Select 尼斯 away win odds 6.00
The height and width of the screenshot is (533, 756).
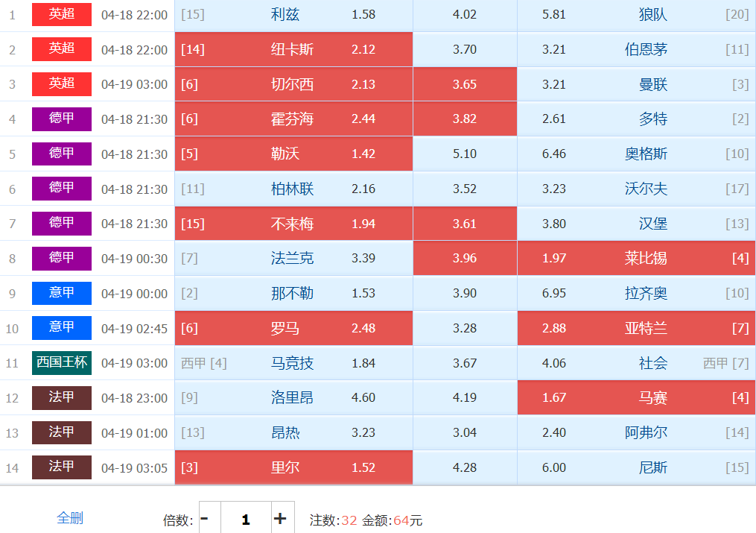635,468
